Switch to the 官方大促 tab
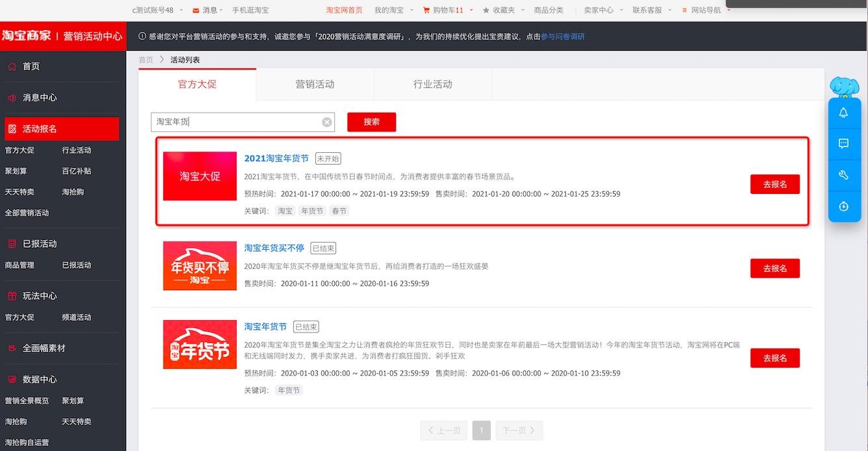The height and width of the screenshot is (451, 868). [197, 84]
